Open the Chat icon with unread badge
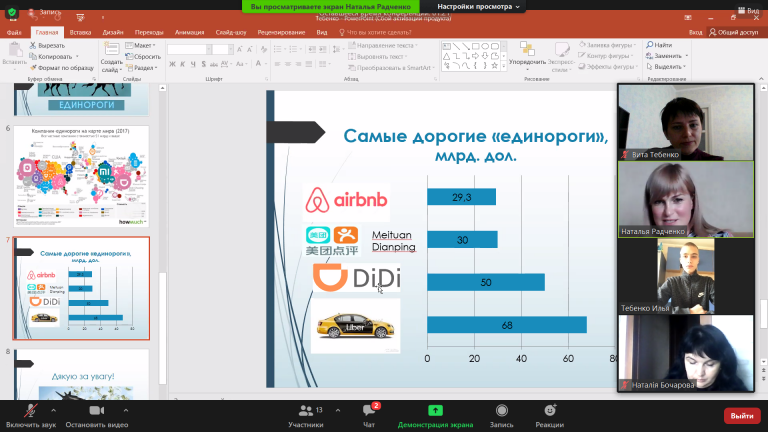 coord(369,410)
